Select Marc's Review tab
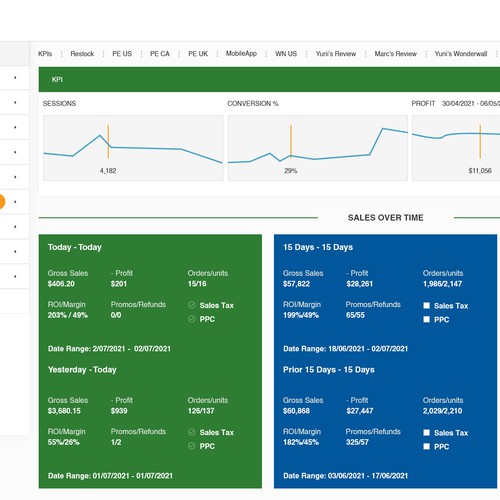500x500 pixels. point(396,54)
